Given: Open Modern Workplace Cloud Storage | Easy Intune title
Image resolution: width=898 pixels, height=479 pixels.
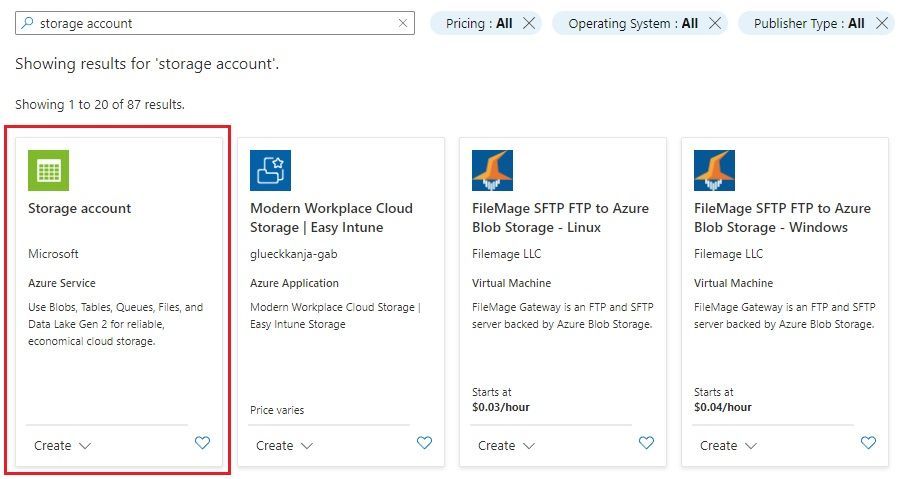Looking at the screenshot, I should click(331, 218).
